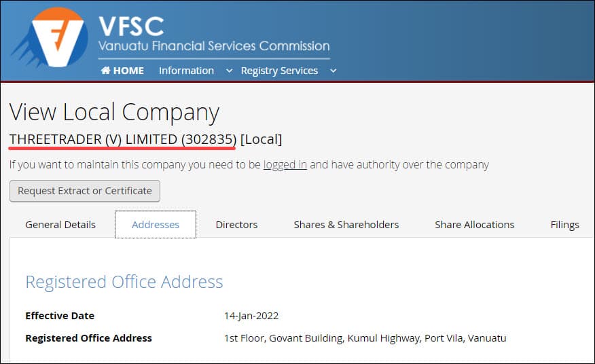Click the house icon beside HOME
The image size is (595, 364).
[105, 71]
